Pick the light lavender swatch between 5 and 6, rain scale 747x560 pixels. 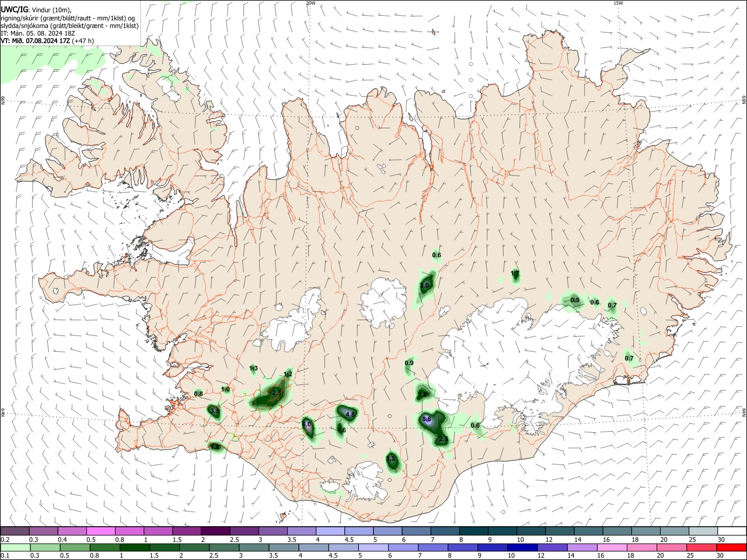[x=372, y=547]
